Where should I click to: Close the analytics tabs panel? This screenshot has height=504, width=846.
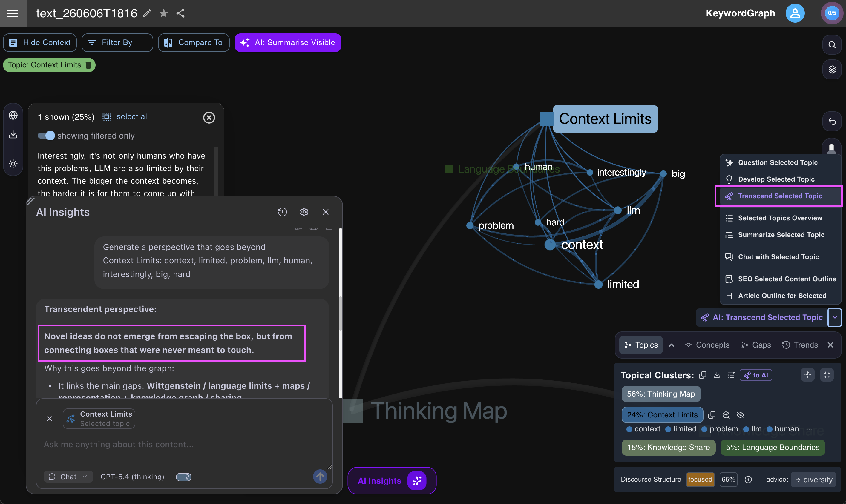tap(830, 345)
